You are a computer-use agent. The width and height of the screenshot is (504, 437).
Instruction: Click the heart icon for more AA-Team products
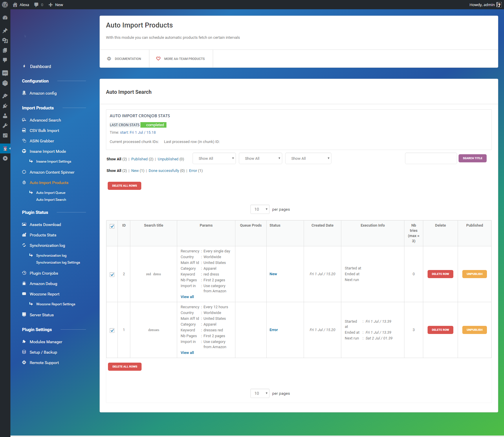[158, 59]
